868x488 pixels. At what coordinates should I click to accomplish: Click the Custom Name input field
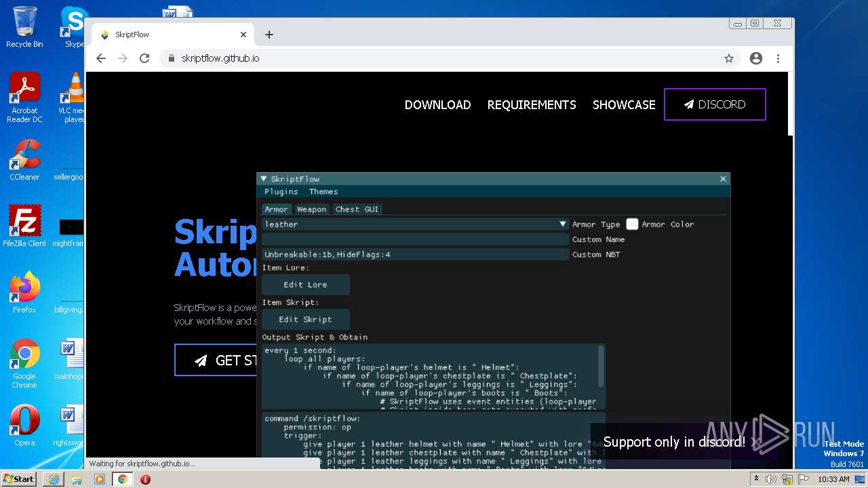click(416, 239)
